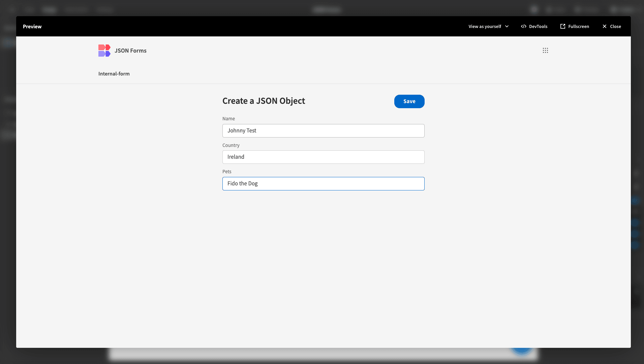Click the JSON Forms logo icon
The width and height of the screenshot is (644, 364).
[104, 51]
